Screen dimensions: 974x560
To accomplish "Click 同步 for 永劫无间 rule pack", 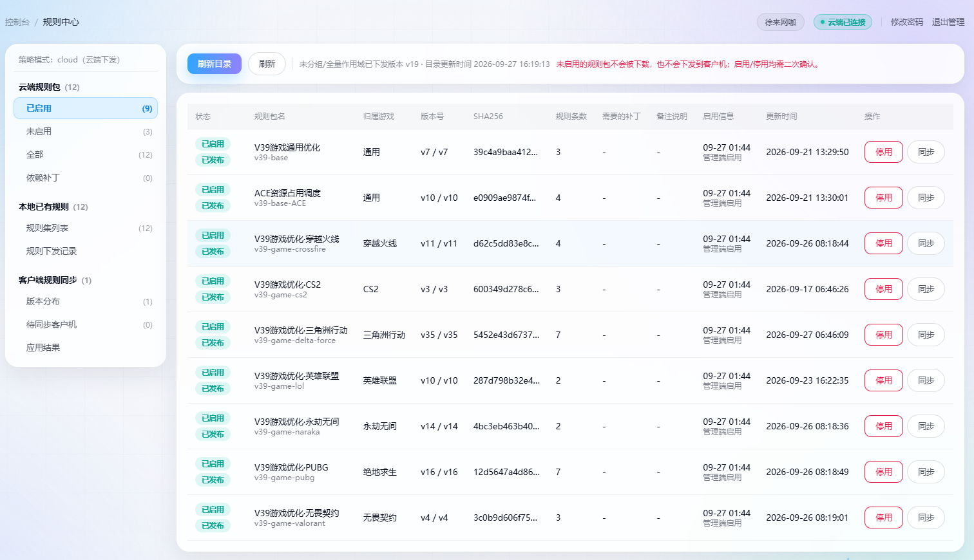I will point(926,426).
